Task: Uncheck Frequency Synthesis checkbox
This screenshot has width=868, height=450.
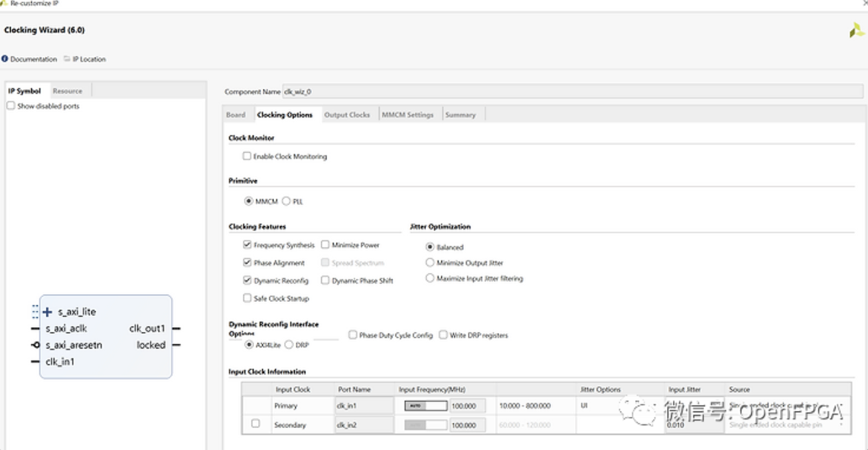Action: point(248,244)
